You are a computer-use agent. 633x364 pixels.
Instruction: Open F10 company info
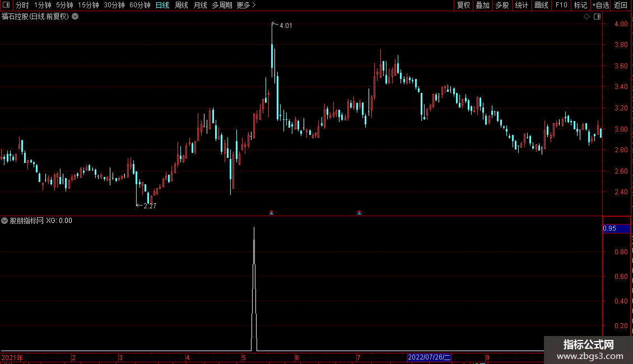[x=561, y=5]
